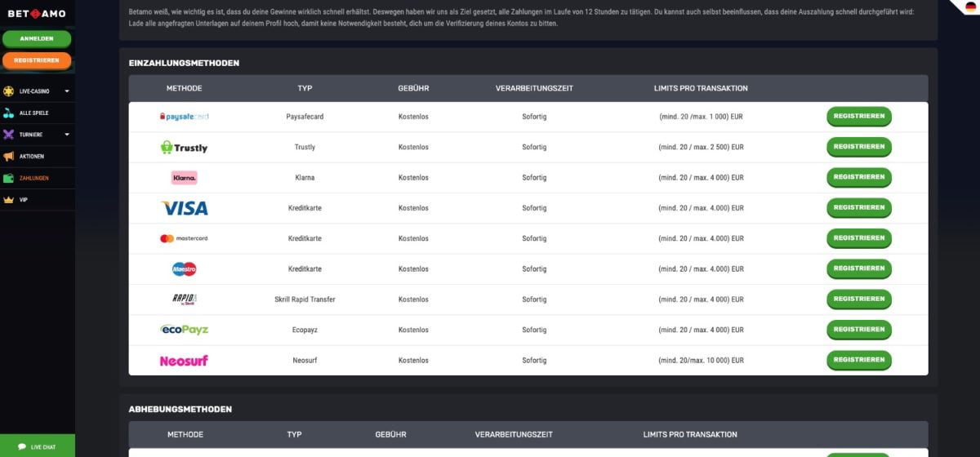Open the German flag language selector
This screenshot has width=980, height=457.
(x=969, y=7)
